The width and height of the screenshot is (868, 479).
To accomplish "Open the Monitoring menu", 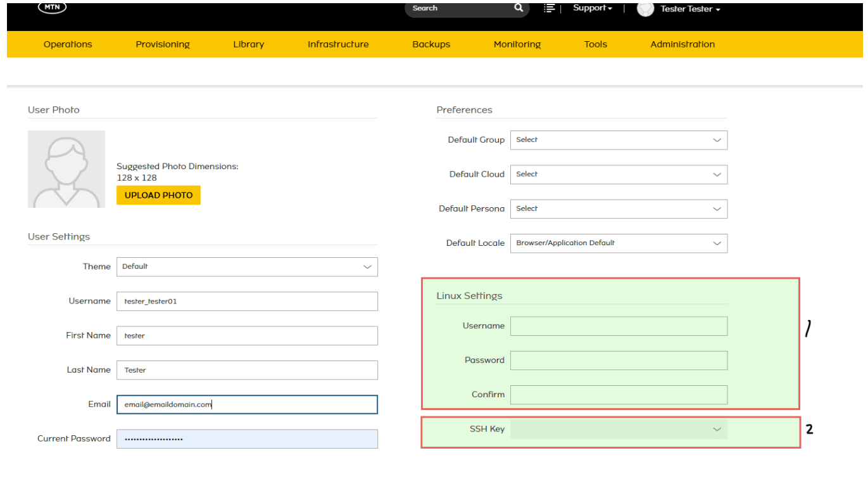I will [517, 44].
